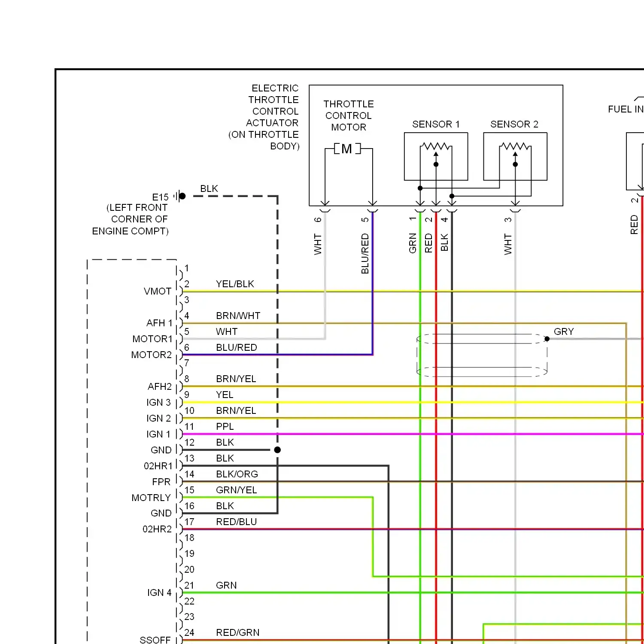Screen dimensions: 644x644
Task: Click the E15 ground point symbol
Action: [180, 196]
